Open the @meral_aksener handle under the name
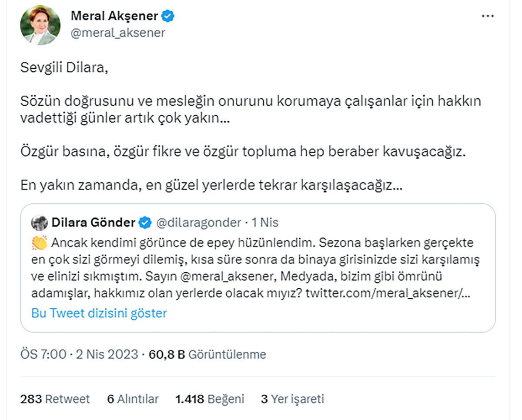Viewport: 522px width, 420px height. [118, 33]
